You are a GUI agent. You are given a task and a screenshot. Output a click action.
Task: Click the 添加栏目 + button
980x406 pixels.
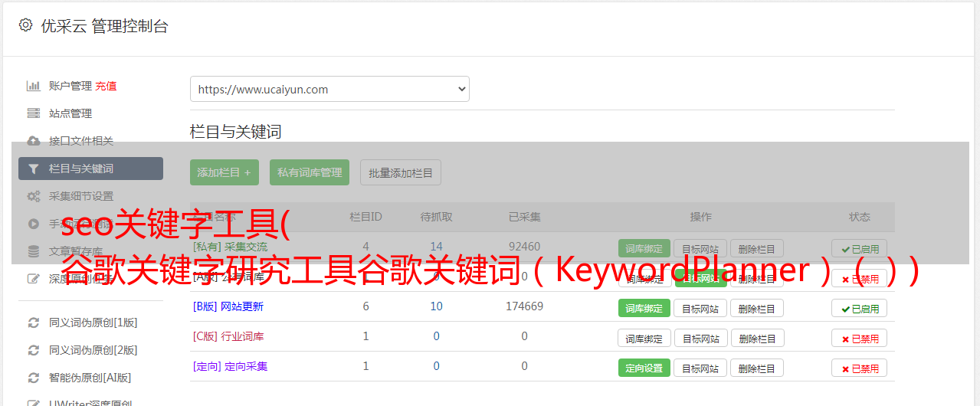(225, 172)
